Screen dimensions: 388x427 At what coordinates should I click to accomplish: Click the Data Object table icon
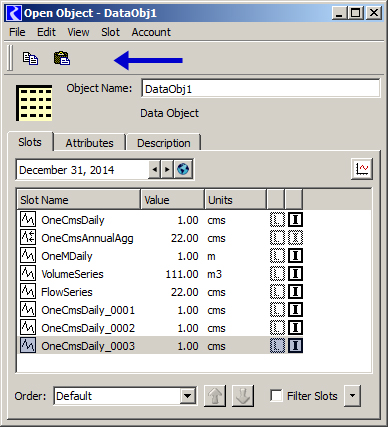coord(34,103)
